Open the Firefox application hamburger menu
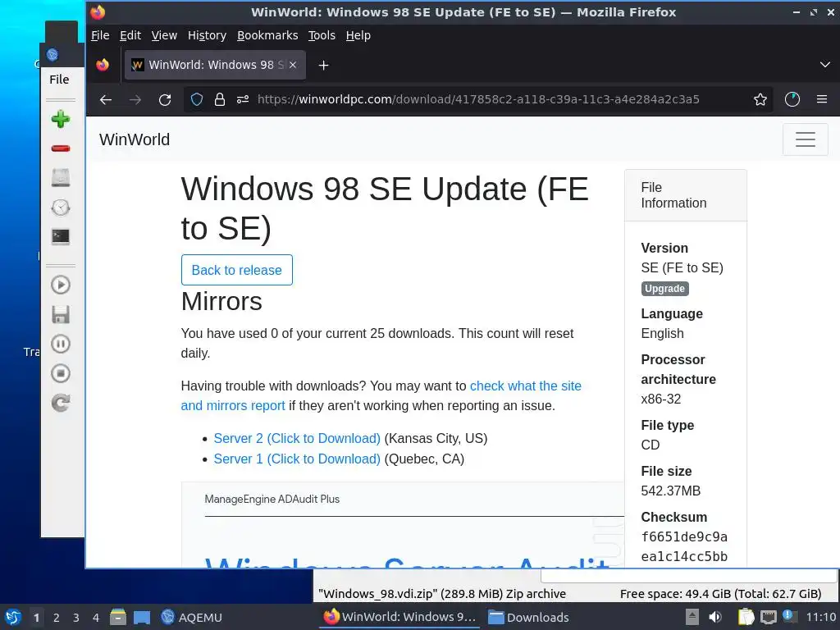 click(x=822, y=99)
